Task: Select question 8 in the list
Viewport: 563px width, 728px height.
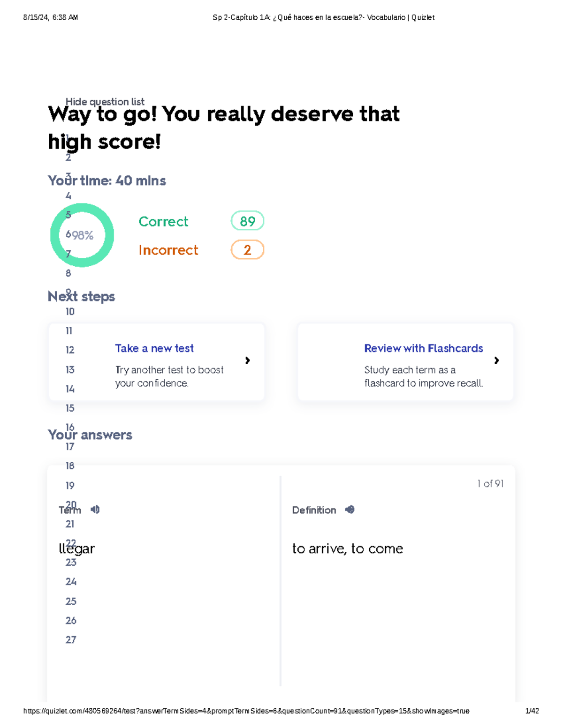Action: pyautogui.click(x=68, y=273)
